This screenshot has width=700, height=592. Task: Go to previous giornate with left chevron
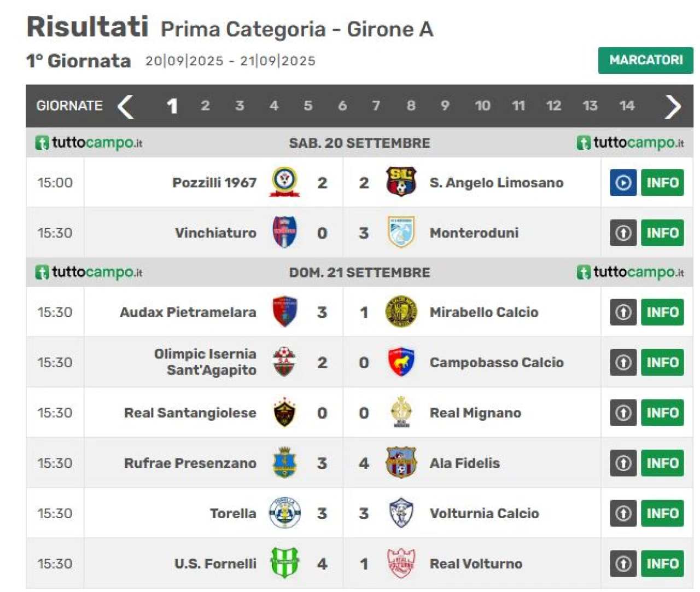(x=126, y=106)
